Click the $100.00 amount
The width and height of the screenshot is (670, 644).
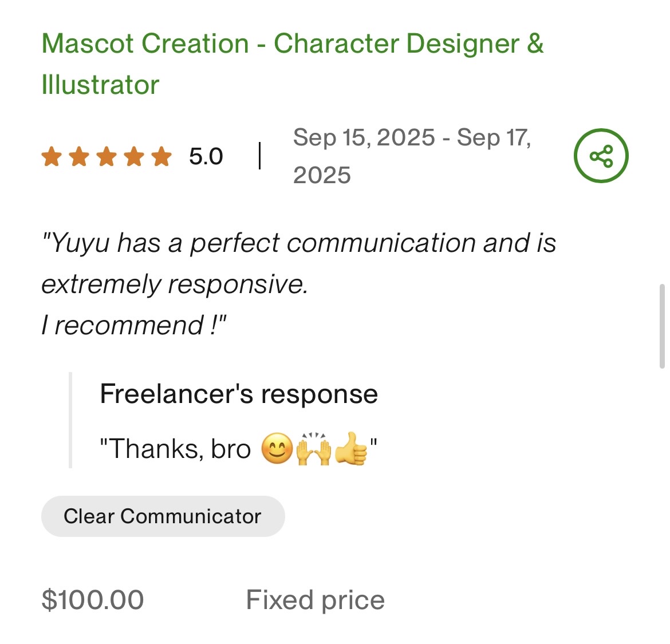(x=93, y=600)
